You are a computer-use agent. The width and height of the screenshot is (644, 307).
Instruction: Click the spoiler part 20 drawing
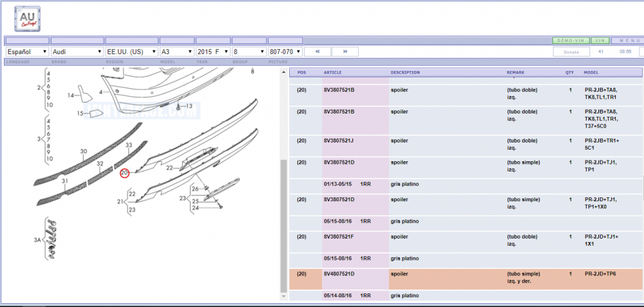point(197,136)
